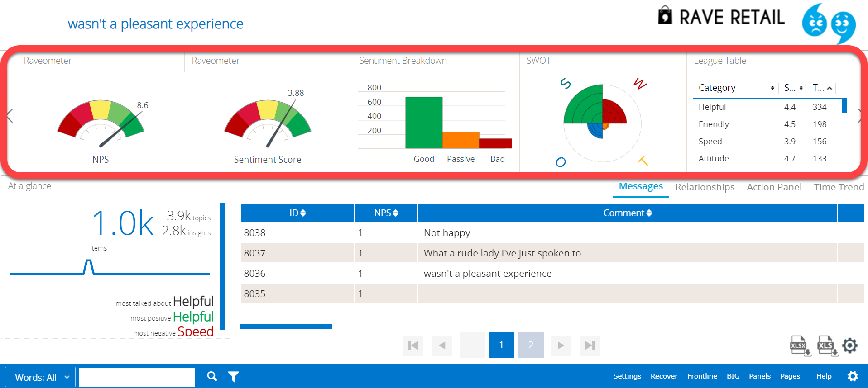Click the search text input field

pos(137,377)
